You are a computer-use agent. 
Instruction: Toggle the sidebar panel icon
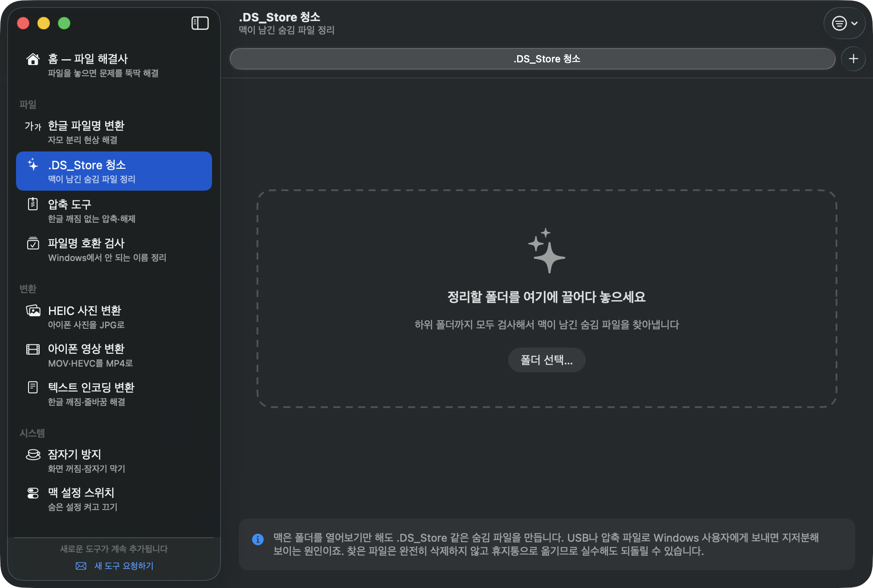[200, 23]
